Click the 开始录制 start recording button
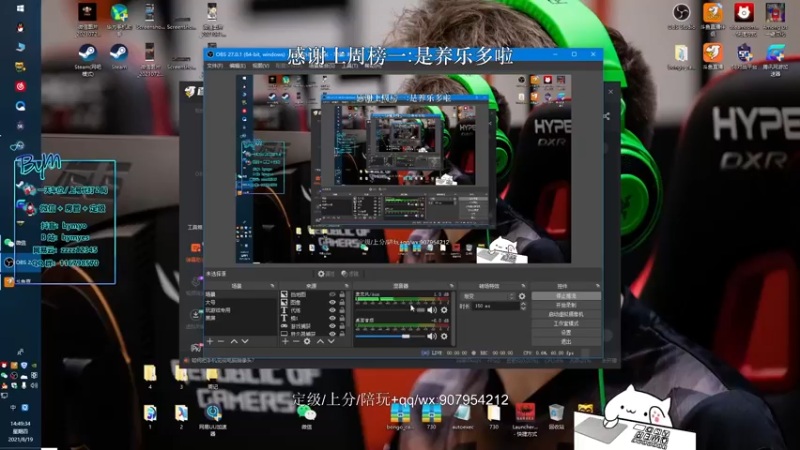 click(x=566, y=305)
